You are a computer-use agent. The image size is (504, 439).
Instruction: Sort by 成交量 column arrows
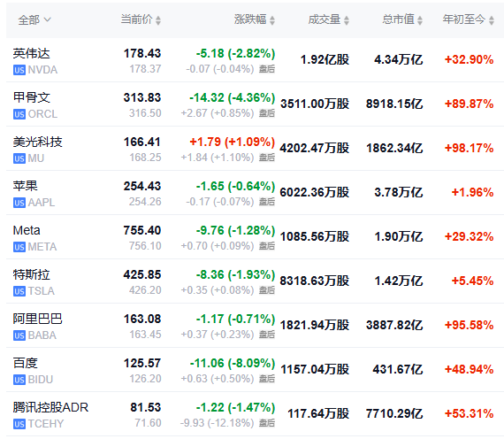(x=347, y=20)
